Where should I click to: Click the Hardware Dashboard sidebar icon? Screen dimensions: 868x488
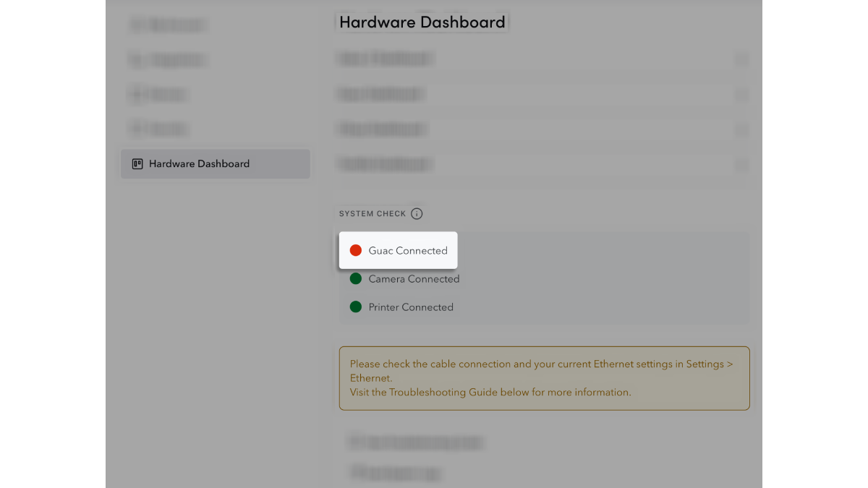click(x=137, y=164)
